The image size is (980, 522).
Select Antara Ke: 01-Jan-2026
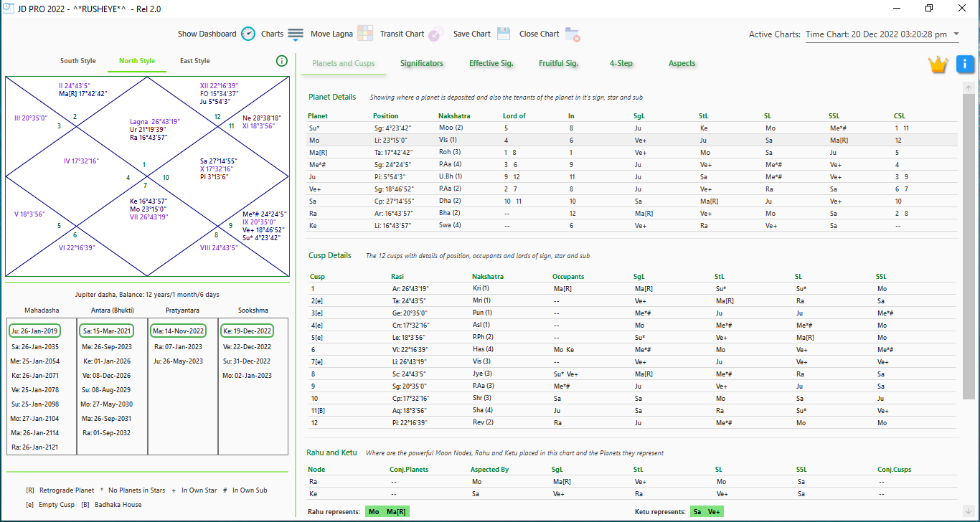click(106, 361)
